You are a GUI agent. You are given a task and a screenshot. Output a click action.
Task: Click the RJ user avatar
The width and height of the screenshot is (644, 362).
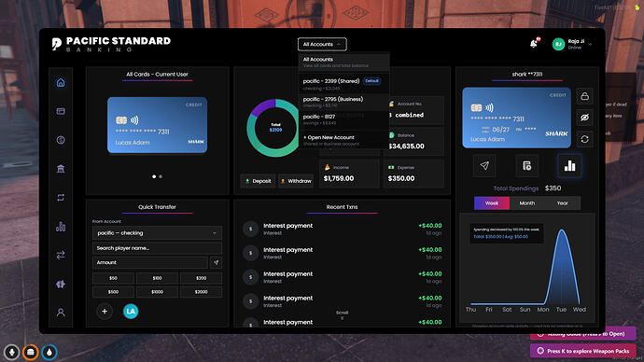pyautogui.click(x=558, y=44)
